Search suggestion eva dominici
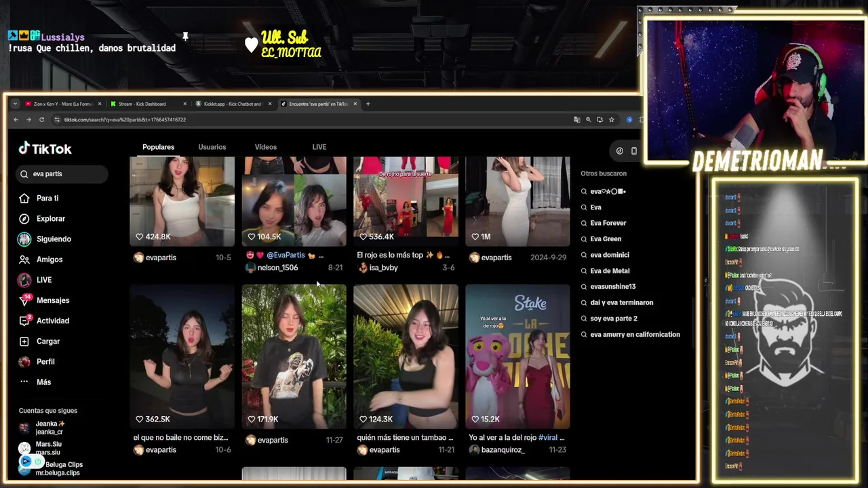Image resolution: width=868 pixels, height=488 pixels. click(x=610, y=255)
